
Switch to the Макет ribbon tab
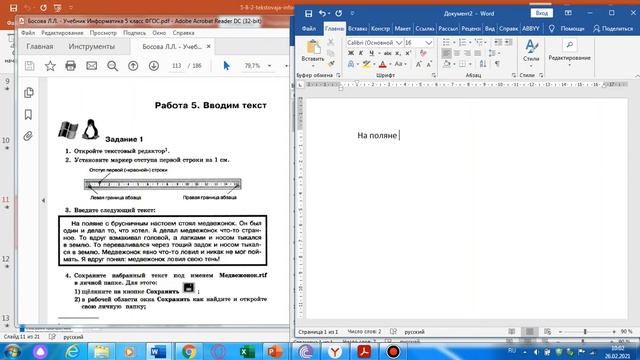[x=403, y=29]
